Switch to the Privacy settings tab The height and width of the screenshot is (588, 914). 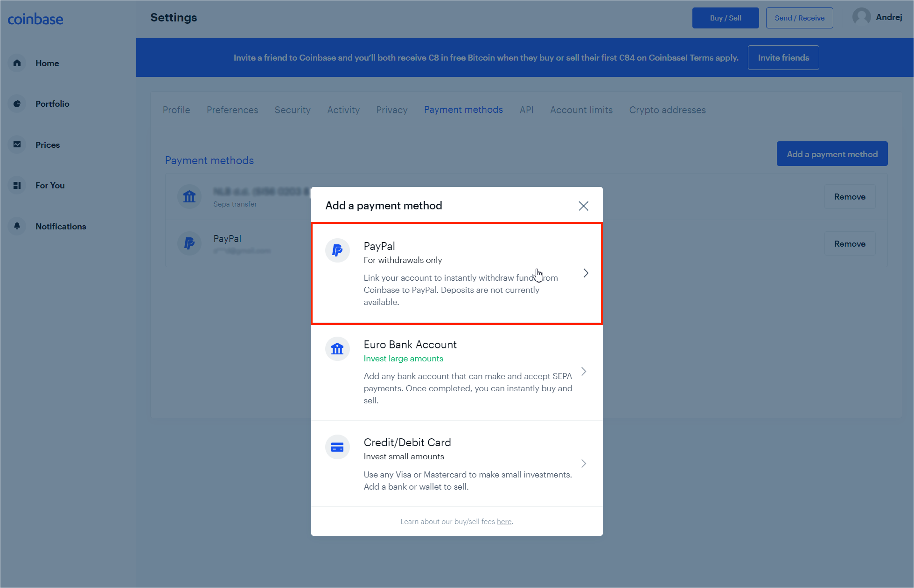click(x=392, y=110)
